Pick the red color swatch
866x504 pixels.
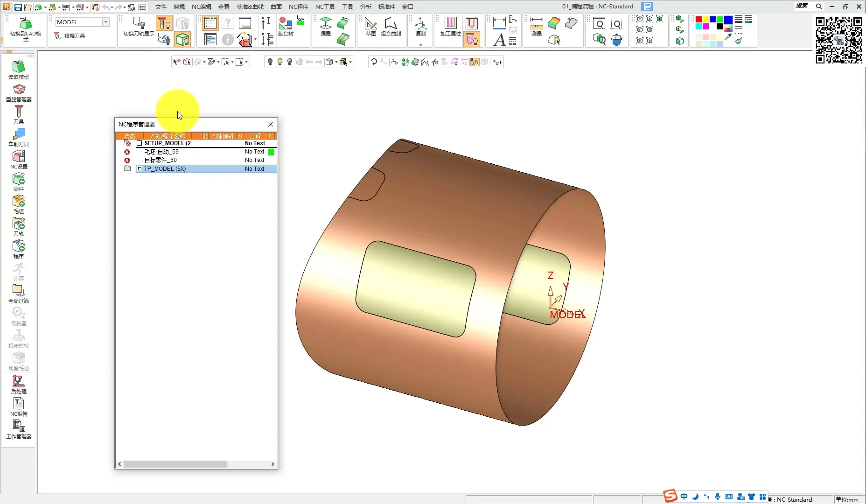698,20
